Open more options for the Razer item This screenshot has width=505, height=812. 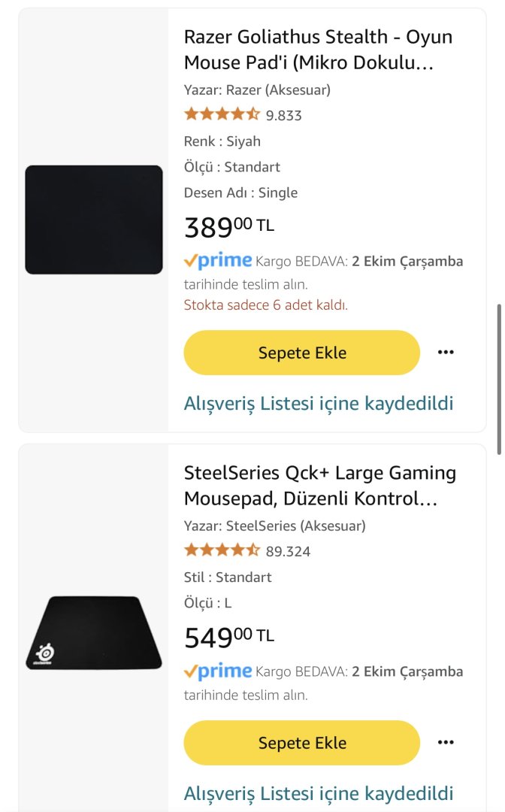[446, 352]
